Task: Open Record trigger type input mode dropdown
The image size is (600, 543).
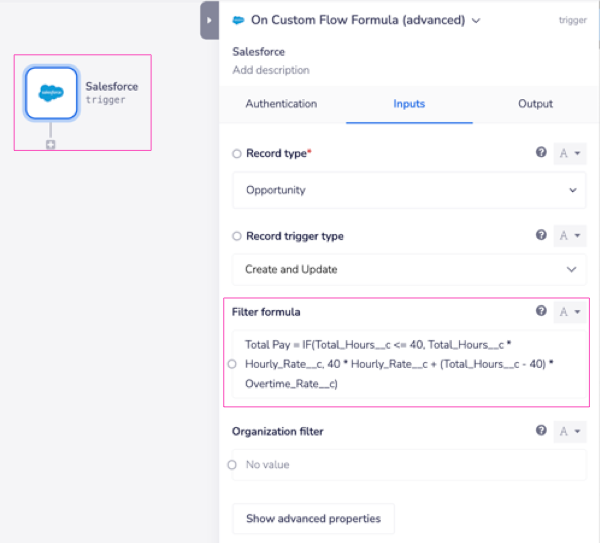Action: pyautogui.click(x=570, y=236)
